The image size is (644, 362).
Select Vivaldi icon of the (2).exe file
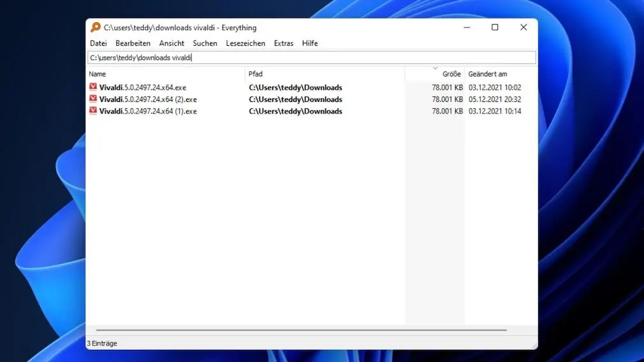pyautogui.click(x=93, y=99)
